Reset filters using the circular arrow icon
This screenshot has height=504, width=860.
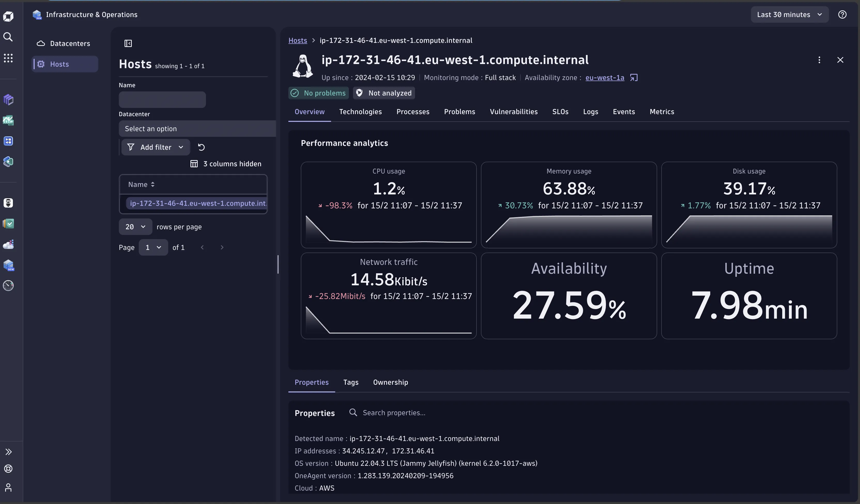pyautogui.click(x=201, y=147)
